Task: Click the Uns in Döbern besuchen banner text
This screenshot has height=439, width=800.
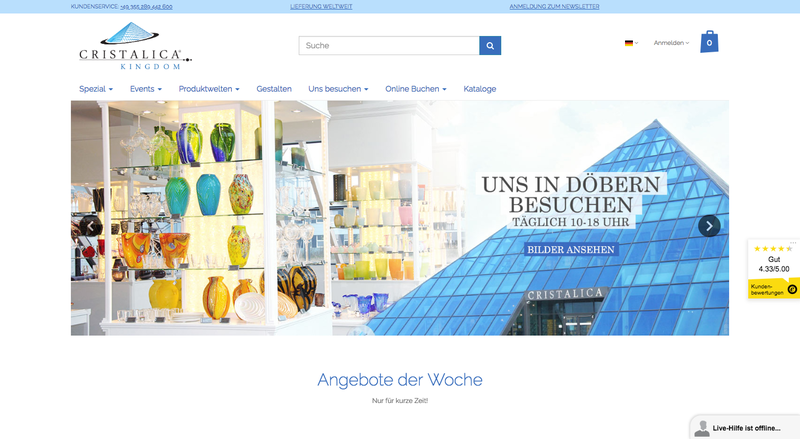Action: pos(571,195)
